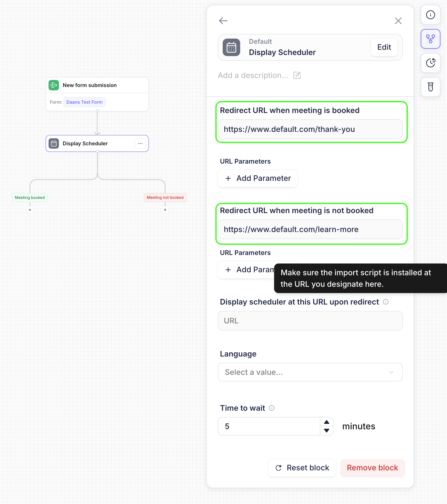
Task: Select the workflow branch icon in sidebar
Action: point(430,39)
